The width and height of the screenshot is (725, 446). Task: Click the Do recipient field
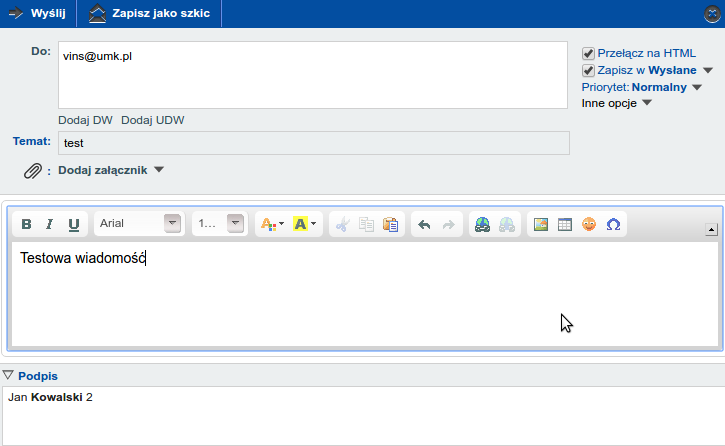(x=313, y=75)
